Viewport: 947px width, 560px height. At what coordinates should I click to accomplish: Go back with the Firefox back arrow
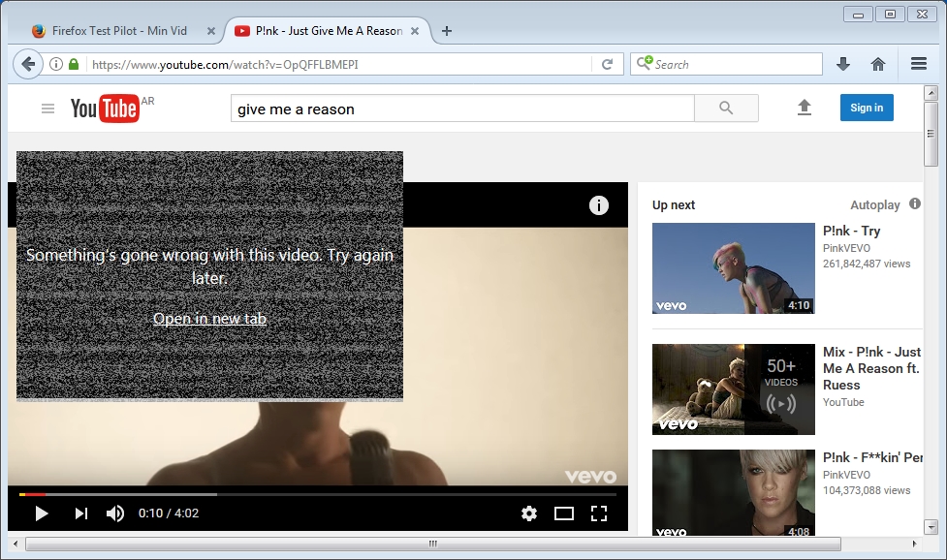coord(28,64)
